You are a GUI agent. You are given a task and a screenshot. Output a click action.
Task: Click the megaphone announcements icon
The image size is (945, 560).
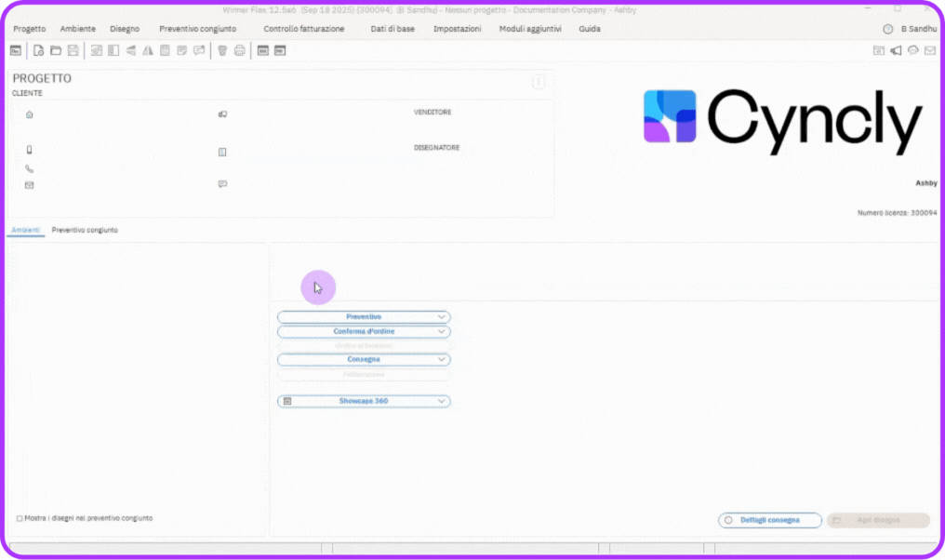(x=896, y=50)
